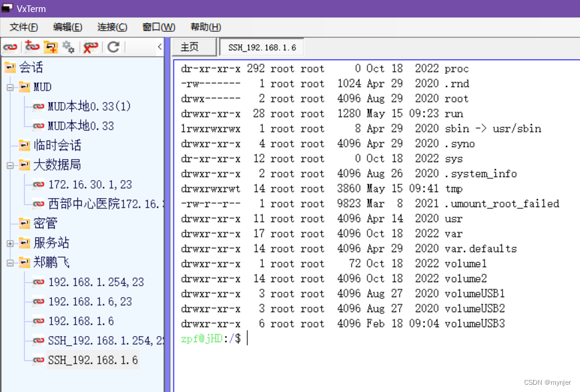Click the refresh arrow toolbar icon

[113, 47]
